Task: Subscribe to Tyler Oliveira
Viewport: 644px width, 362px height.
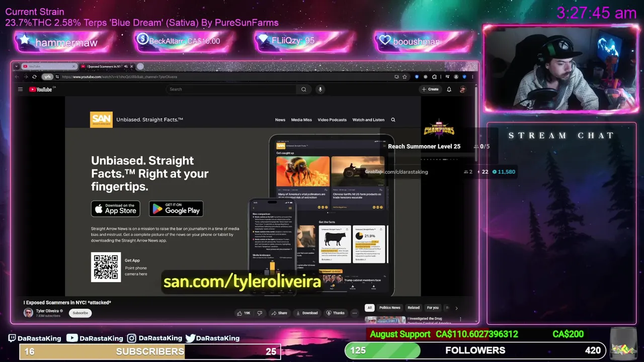Action: (80, 313)
